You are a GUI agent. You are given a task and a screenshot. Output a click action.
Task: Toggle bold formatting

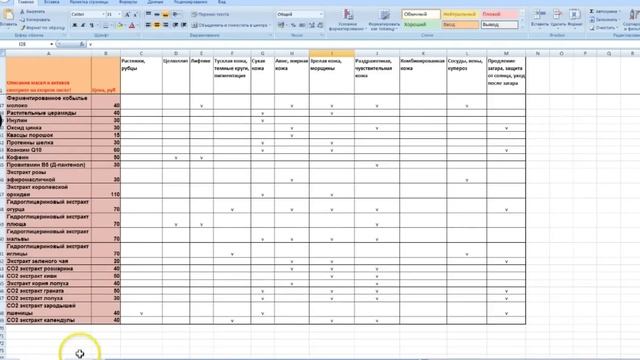tap(74, 25)
